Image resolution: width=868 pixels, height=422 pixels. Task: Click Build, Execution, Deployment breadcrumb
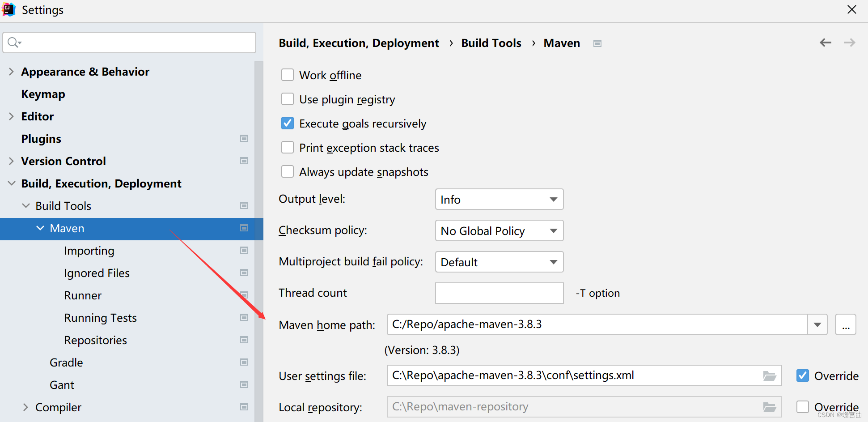[x=359, y=43]
